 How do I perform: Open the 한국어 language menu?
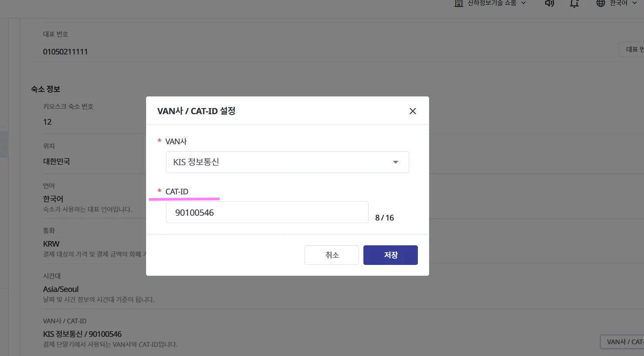pyautogui.click(x=616, y=3)
